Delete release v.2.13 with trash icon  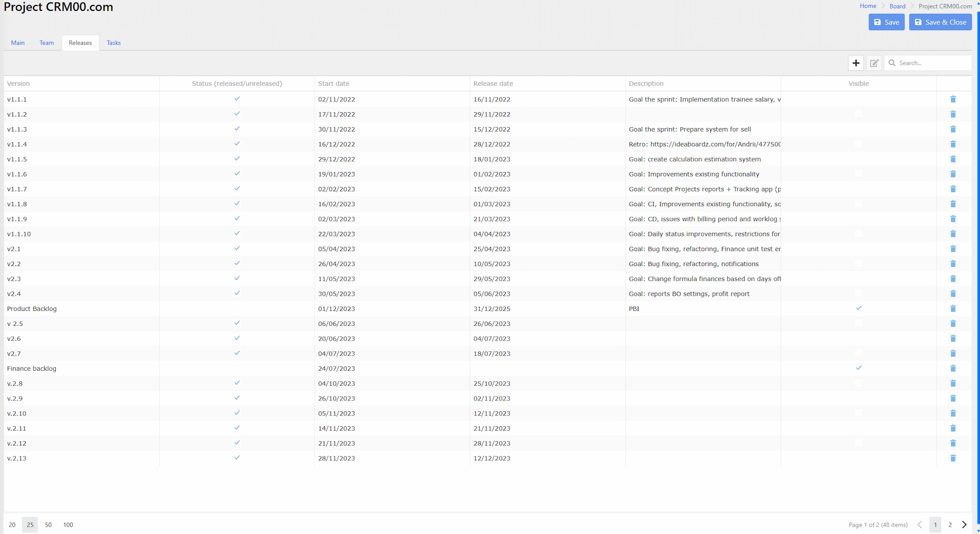(x=953, y=458)
